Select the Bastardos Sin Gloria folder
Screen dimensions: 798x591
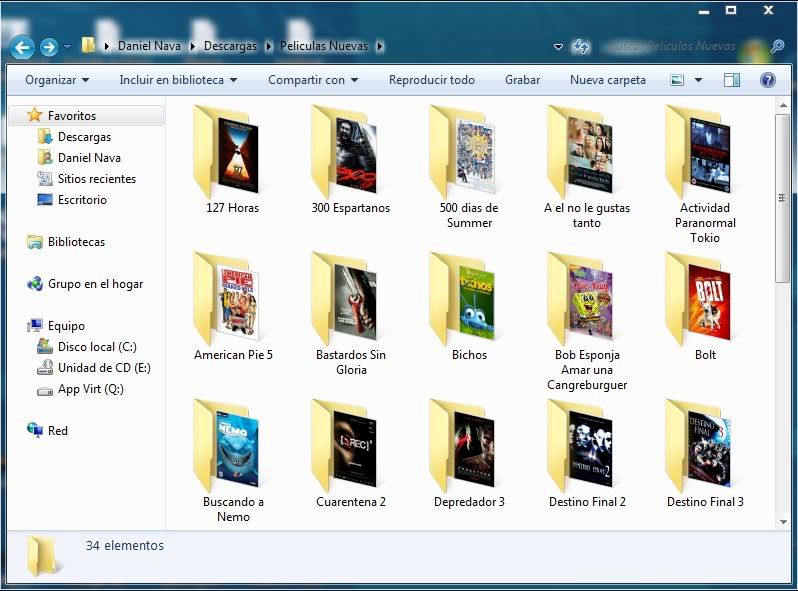coord(351,314)
